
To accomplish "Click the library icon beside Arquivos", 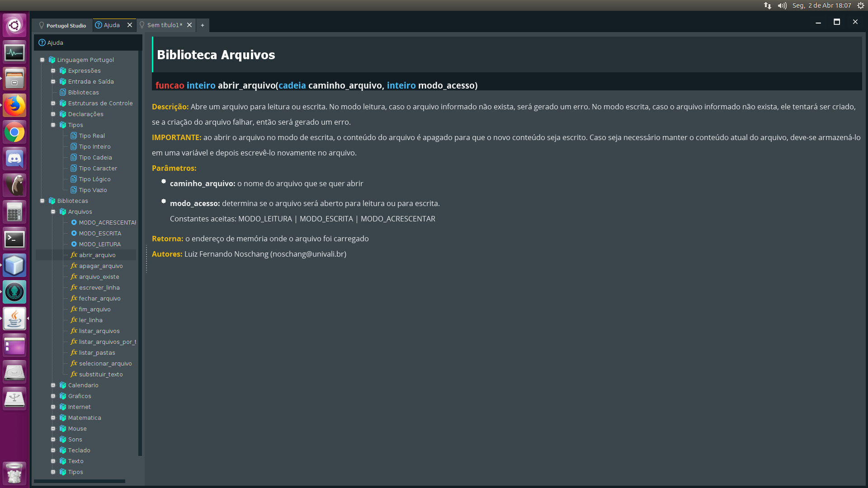I will click(63, 211).
